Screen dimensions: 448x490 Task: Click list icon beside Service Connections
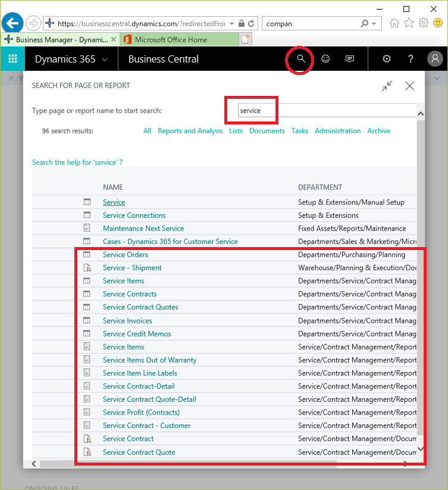[x=87, y=215]
